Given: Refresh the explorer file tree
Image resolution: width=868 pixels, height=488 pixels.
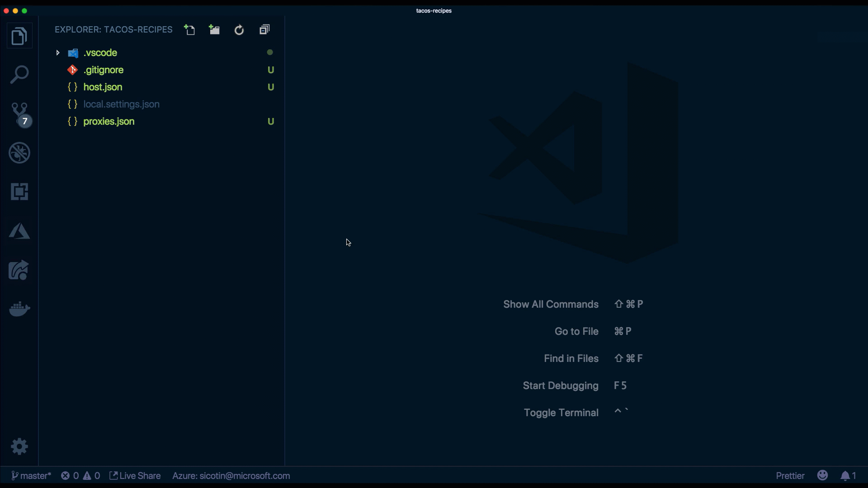Looking at the screenshot, I should point(239,30).
